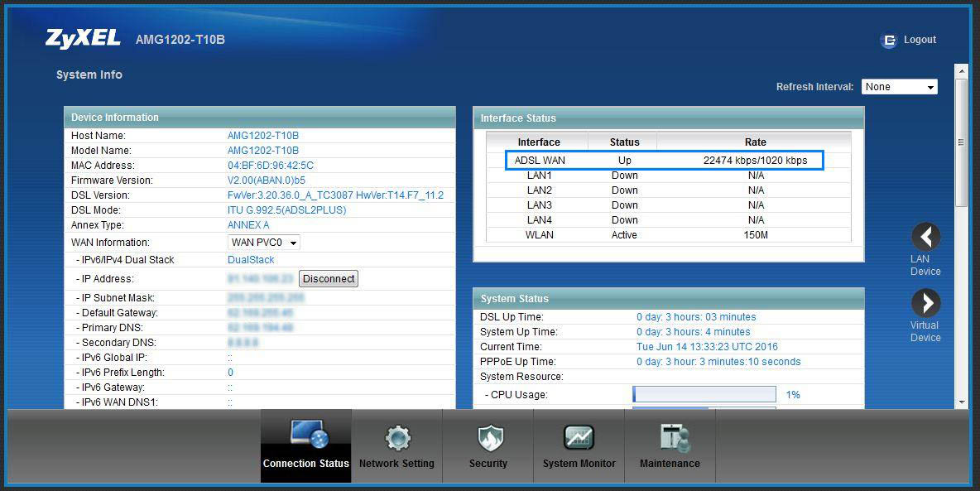Viewport: 980px width, 491px height.
Task: Click the vertical scrollbar thumb
Action: 963,142
